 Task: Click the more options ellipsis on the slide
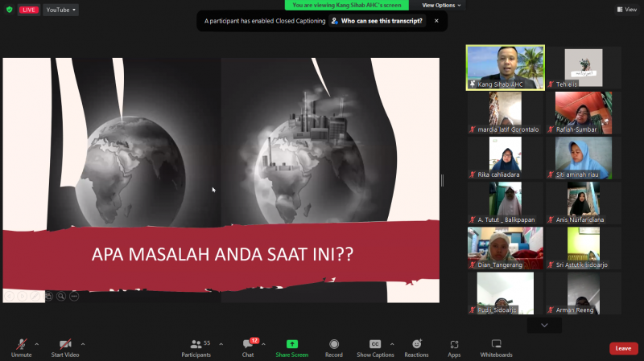pos(74,296)
